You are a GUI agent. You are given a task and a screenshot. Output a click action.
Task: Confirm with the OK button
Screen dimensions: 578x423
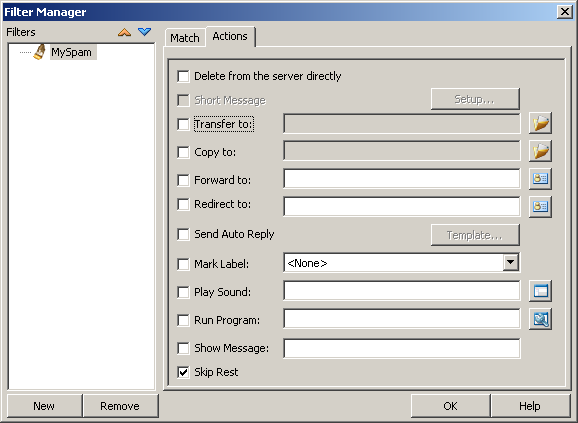pos(450,406)
